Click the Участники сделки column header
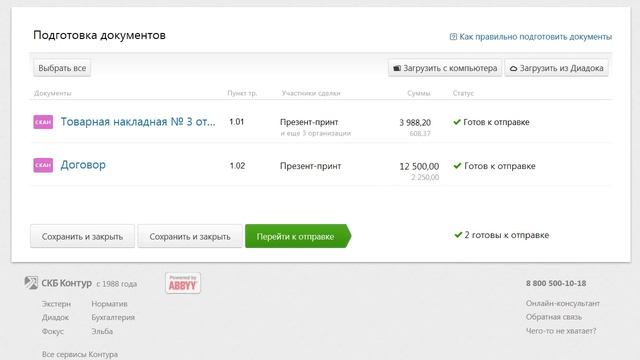 (311, 93)
